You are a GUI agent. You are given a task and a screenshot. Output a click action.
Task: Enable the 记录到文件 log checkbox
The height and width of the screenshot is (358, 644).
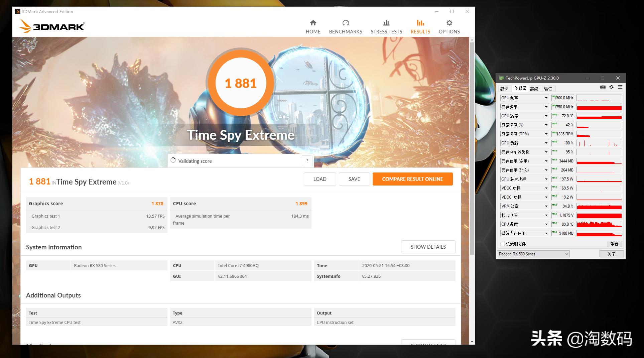(x=503, y=244)
